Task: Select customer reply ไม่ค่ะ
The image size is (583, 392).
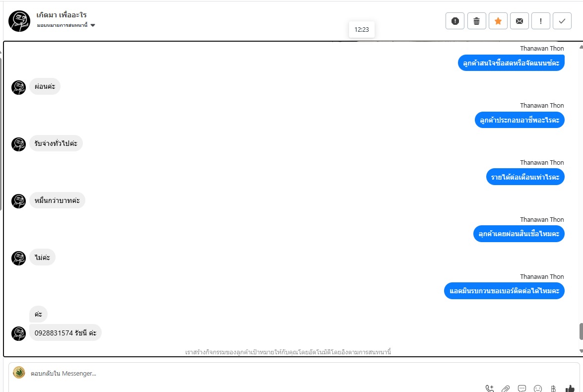Action: point(42,258)
